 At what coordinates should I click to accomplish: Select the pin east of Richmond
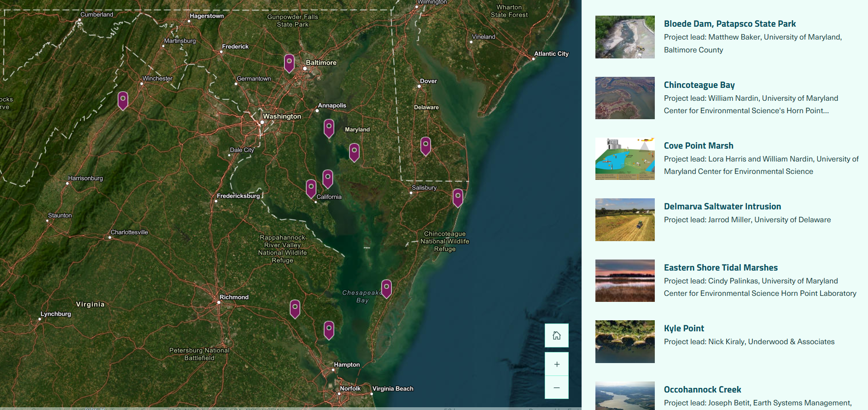(x=295, y=308)
